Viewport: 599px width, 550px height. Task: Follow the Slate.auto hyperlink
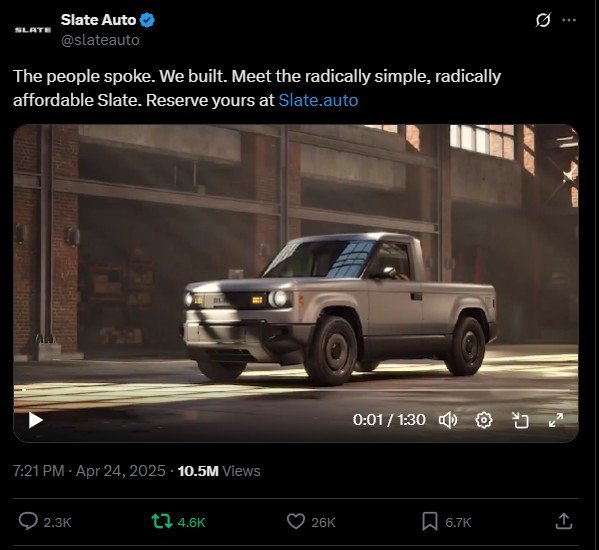[x=318, y=100]
